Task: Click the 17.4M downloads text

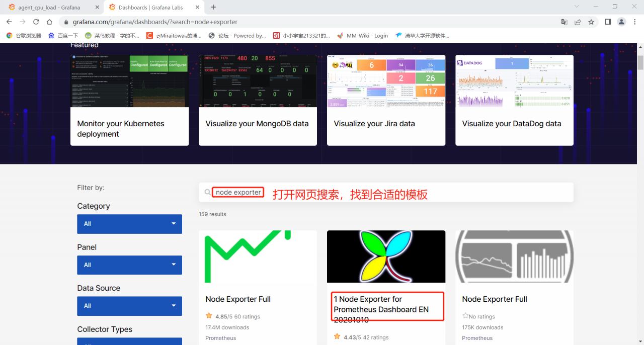Action: click(227, 327)
